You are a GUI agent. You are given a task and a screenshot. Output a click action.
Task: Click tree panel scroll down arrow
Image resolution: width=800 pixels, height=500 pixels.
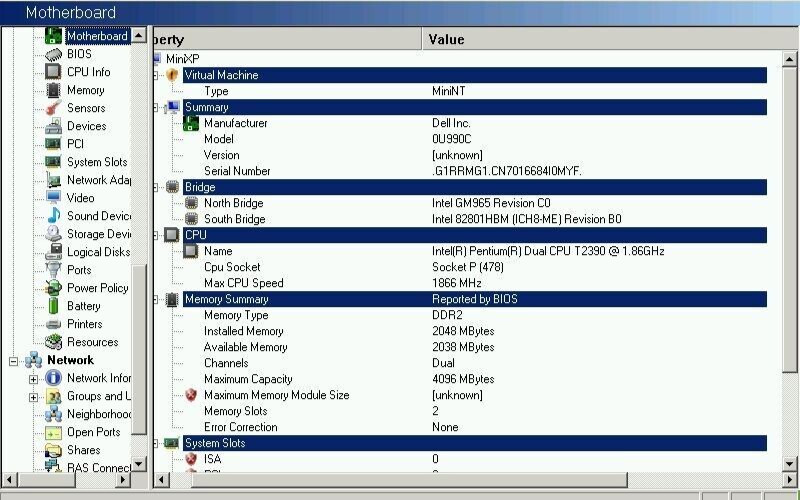(139, 464)
